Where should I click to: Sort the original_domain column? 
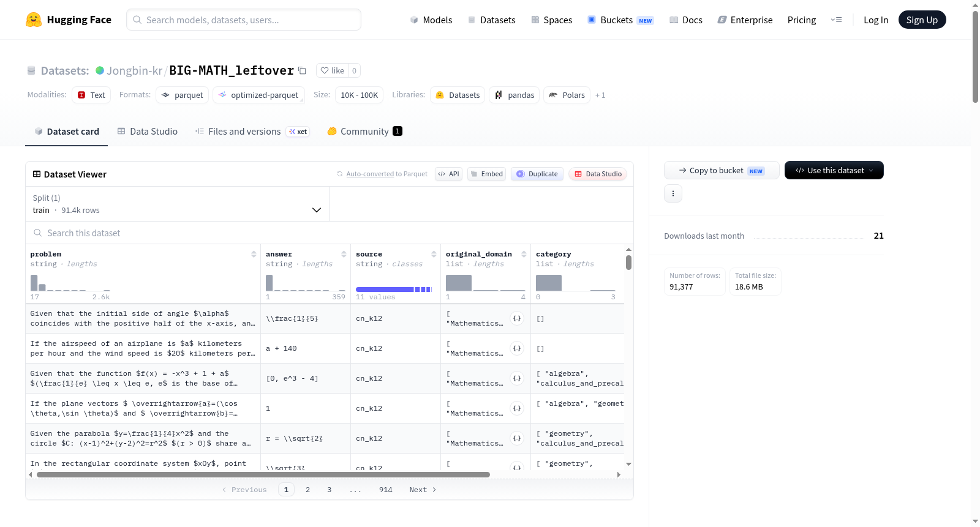point(524,254)
